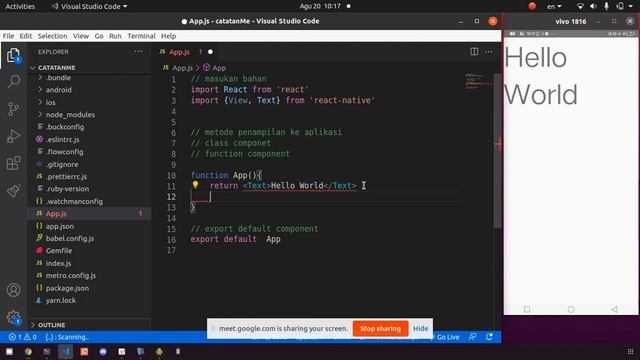Click the Chrome icon in taskbar
This screenshot has height=360, width=640.
click(x=28, y=351)
